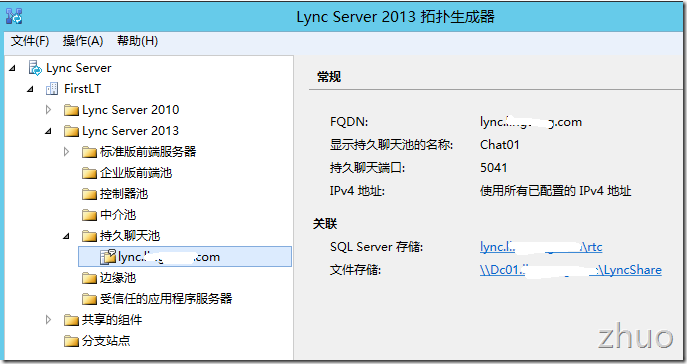Open the 文件(F) menu
Viewport: 687px width, 364px height.
(x=30, y=41)
